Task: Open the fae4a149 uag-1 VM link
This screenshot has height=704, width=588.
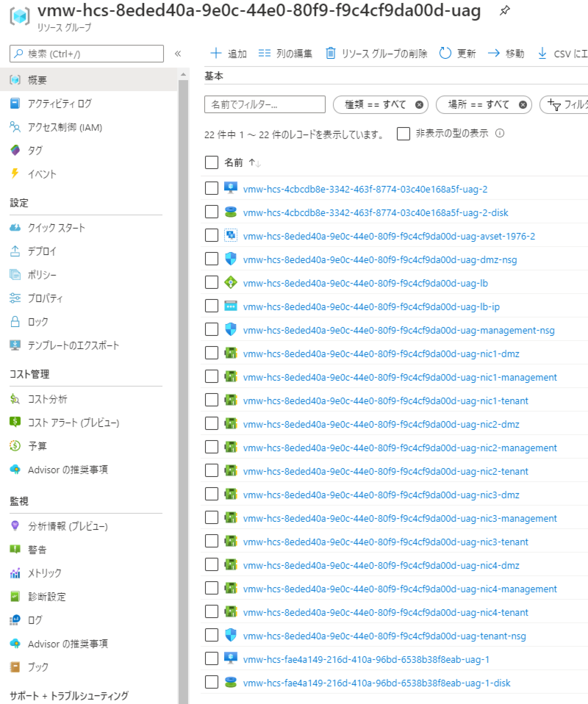Action: point(366,660)
